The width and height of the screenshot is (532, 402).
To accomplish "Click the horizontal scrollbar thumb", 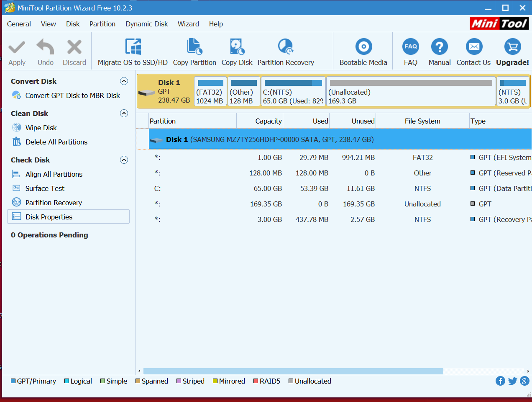I will (x=293, y=371).
